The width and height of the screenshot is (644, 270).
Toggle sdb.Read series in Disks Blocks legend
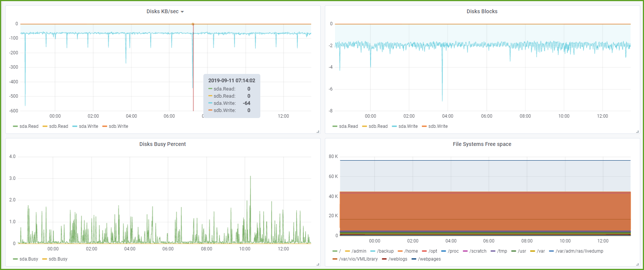click(375, 126)
